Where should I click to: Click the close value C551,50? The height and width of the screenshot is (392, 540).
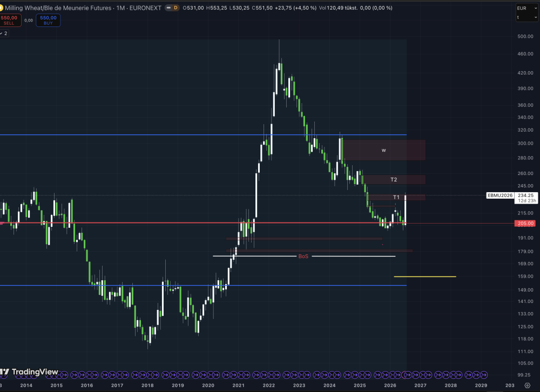(x=262, y=8)
